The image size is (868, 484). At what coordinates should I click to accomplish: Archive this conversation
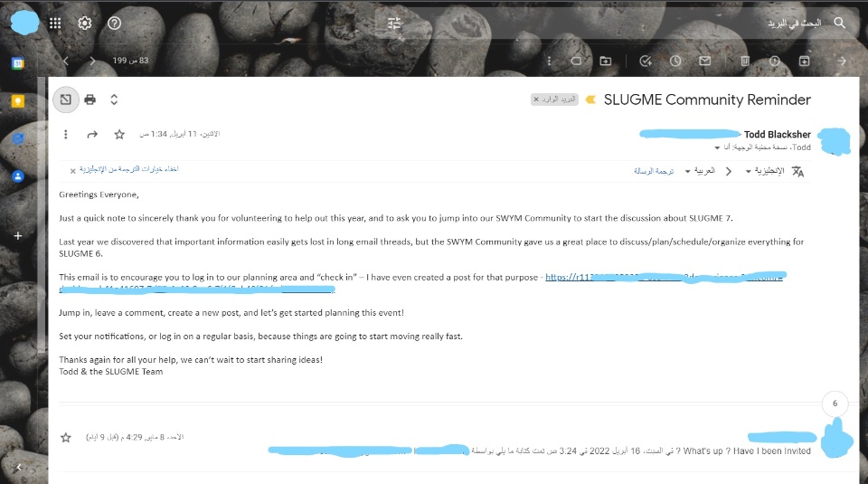click(x=804, y=61)
